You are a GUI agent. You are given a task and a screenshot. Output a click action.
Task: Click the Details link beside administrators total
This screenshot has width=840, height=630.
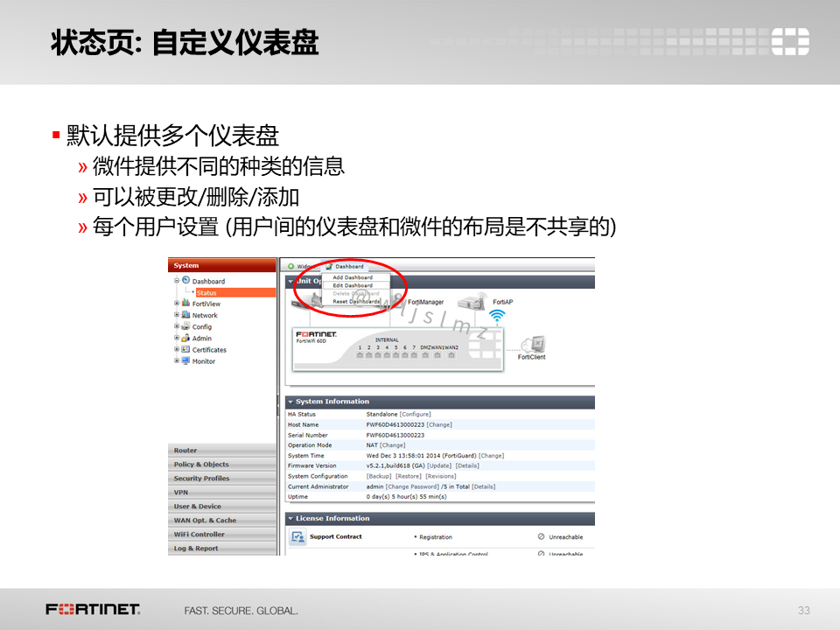click(483, 486)
